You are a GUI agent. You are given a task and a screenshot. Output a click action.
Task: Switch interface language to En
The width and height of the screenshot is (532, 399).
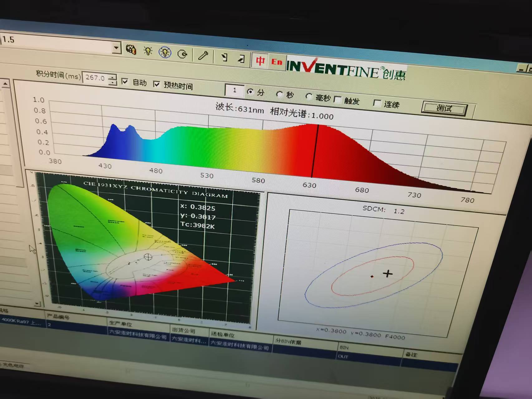(277, 62)
